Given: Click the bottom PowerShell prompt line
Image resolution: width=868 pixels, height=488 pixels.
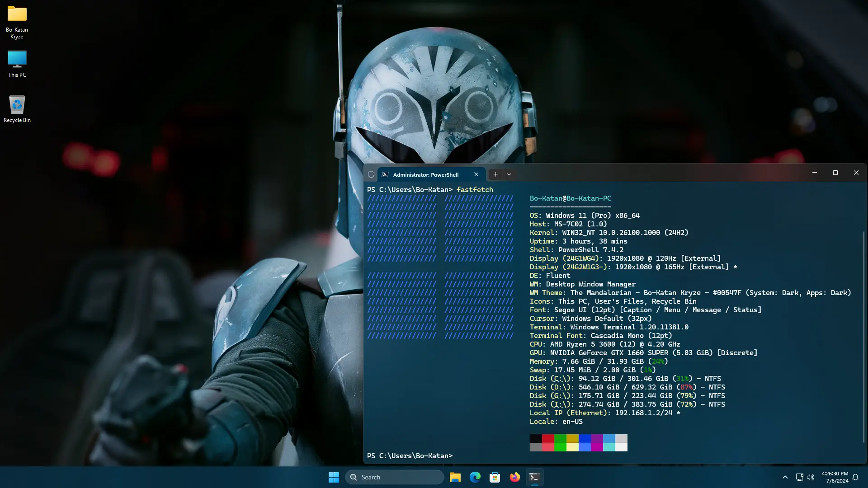Looking at the screenshot, I should pyautogui.click(x=410, y=456).
